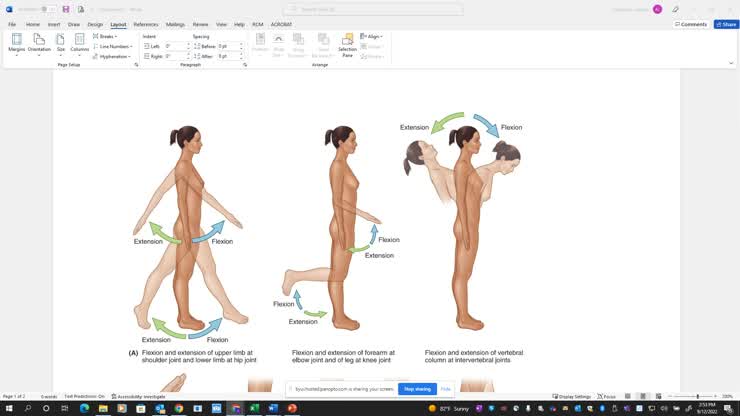This screenshot has height=416, width=740.
Task: Click the account avatar circle
Action: [657, 9]
